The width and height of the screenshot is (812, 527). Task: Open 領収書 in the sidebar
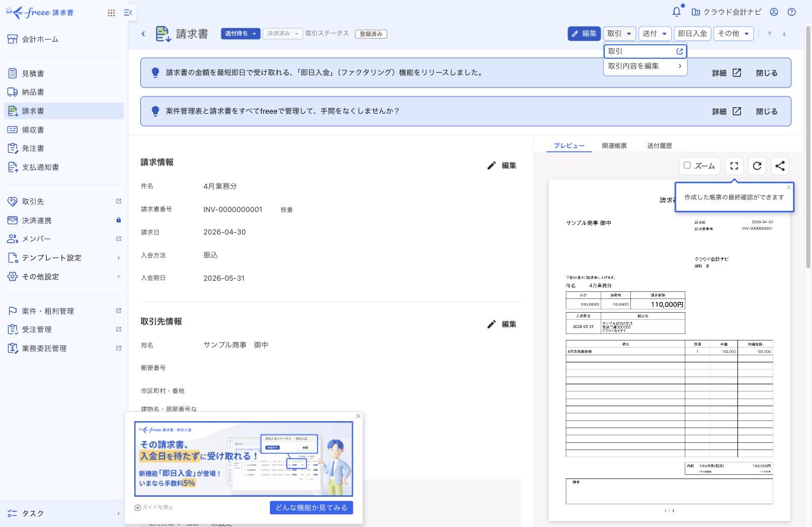[x=64, y=130]
